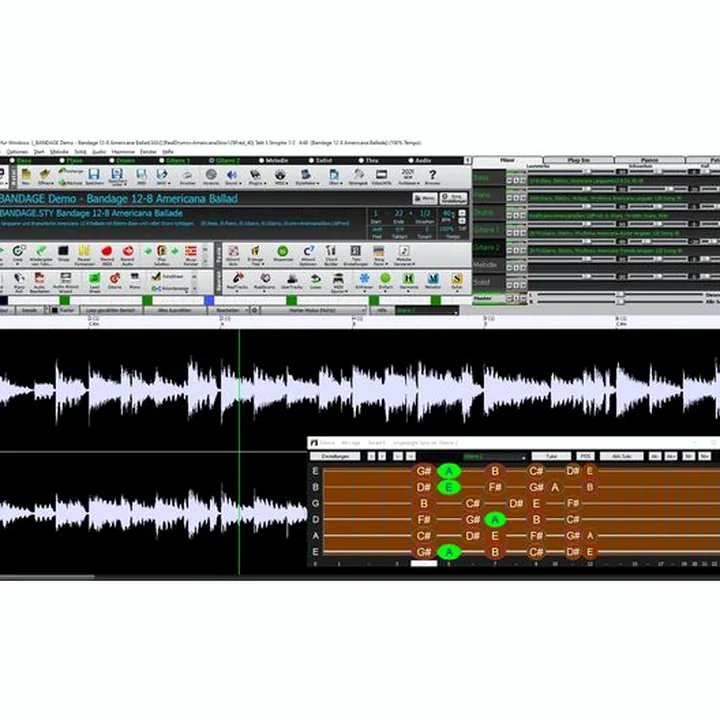This screenshot has height=720, width=720.
Task: Click the Speichern unter floppy icon
Action: tap(117, 176)
